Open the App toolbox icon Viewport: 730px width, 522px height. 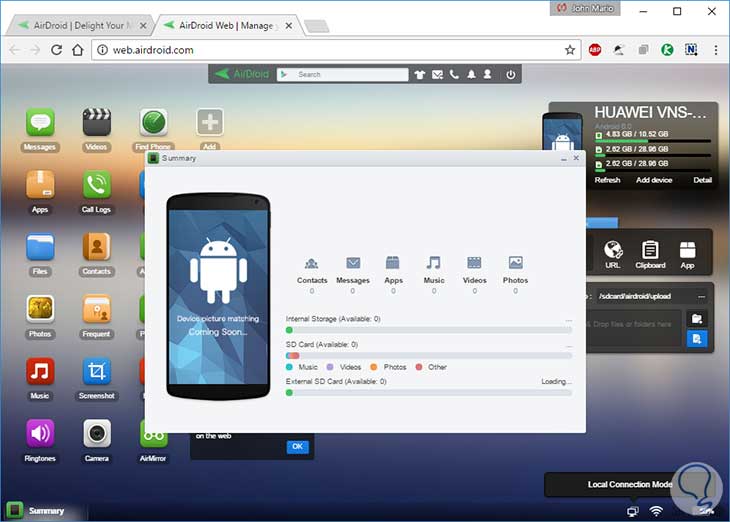[x=687, y=254]
